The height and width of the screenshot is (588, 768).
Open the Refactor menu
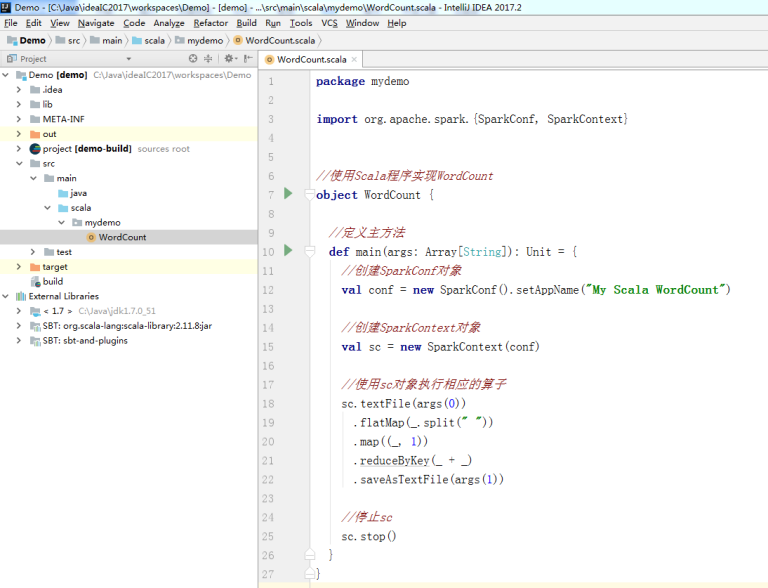(211, 23)
